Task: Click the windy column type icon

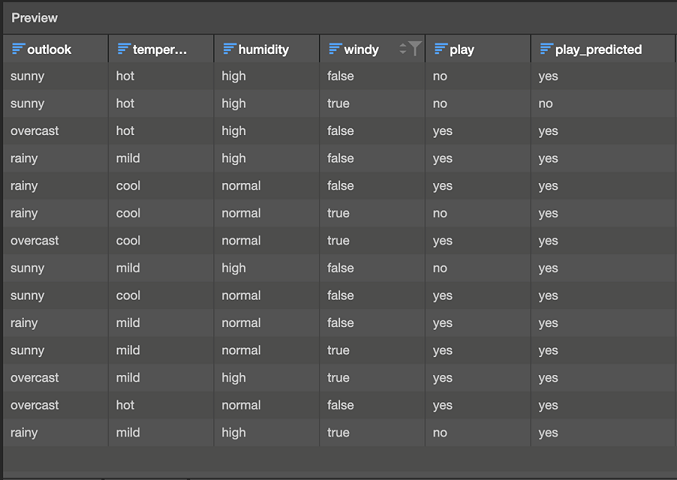Action: (x=336, y=49)
